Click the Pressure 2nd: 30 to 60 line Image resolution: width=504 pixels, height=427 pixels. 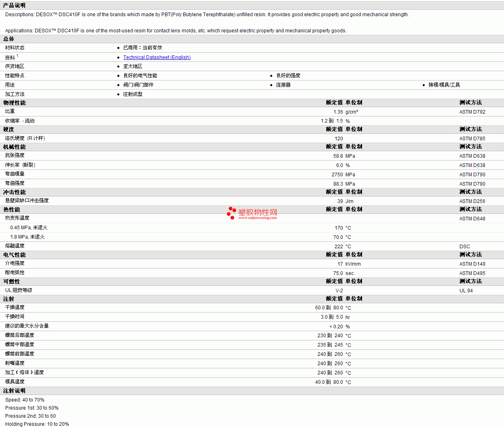coord(30,416)
